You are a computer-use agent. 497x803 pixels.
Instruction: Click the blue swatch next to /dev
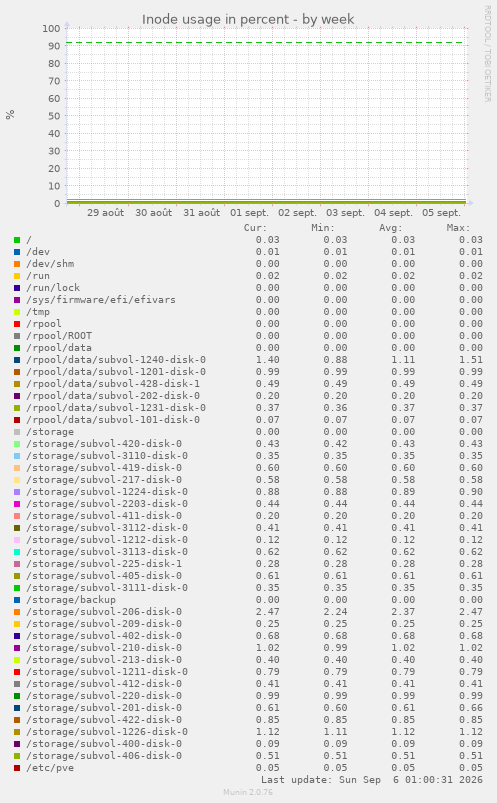point(17,251)
